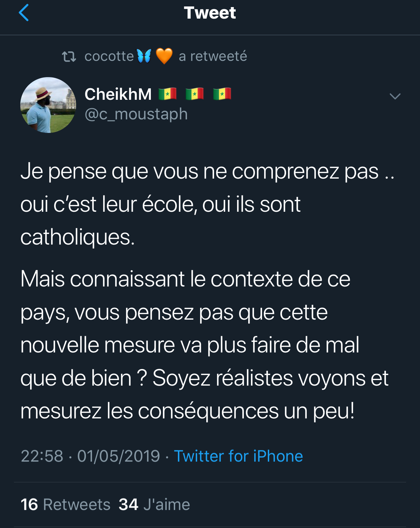Open retweeter cocotte's profile name
The width and height of the screenshot is (420, 528).
point(109,56)
